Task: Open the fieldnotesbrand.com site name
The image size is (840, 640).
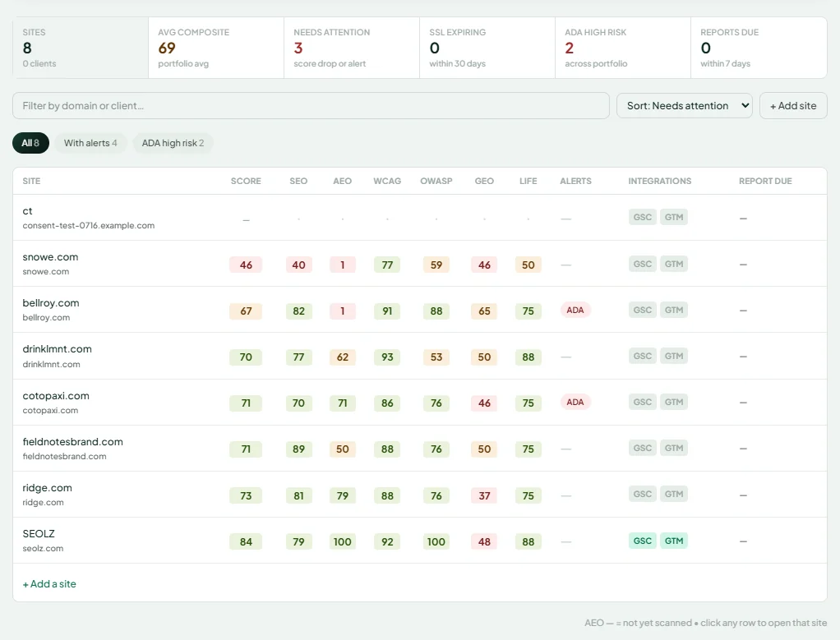Action: 73,442
